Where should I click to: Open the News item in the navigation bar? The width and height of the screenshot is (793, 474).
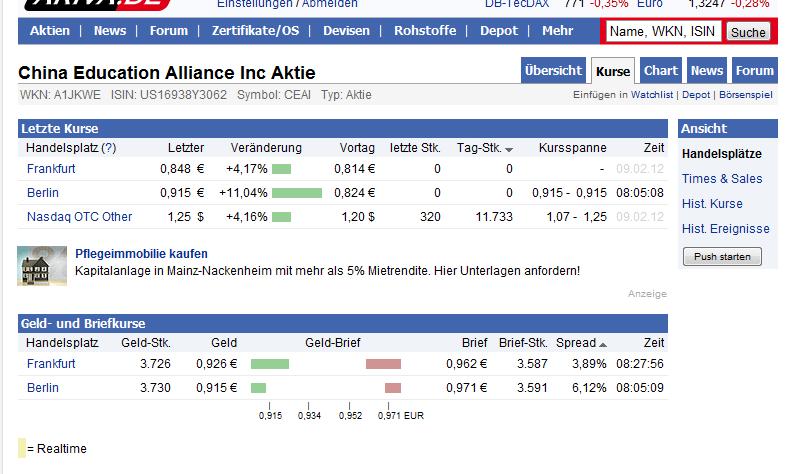click(x=110, y=31)
